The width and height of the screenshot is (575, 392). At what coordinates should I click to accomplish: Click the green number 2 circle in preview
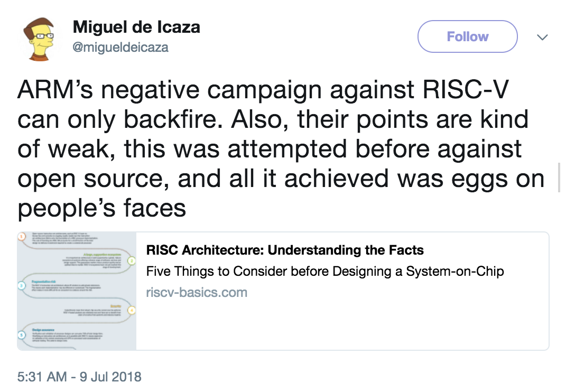coord(132,261)
